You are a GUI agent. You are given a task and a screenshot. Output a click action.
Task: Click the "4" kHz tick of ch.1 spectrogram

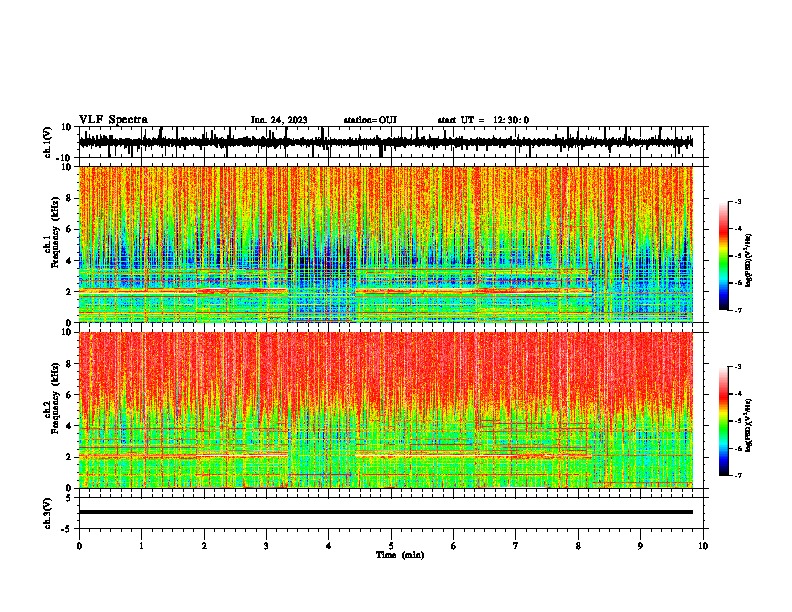[69, 261]
